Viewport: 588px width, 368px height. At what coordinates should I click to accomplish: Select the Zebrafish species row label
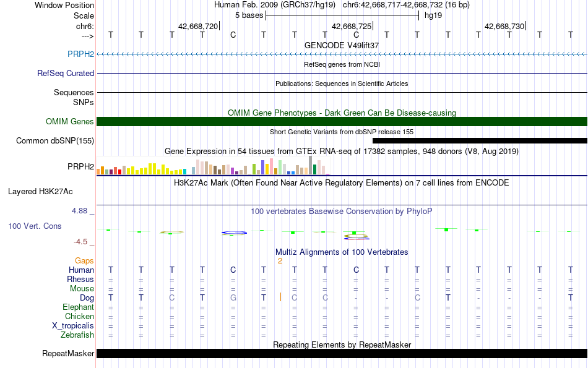point(77,335)
